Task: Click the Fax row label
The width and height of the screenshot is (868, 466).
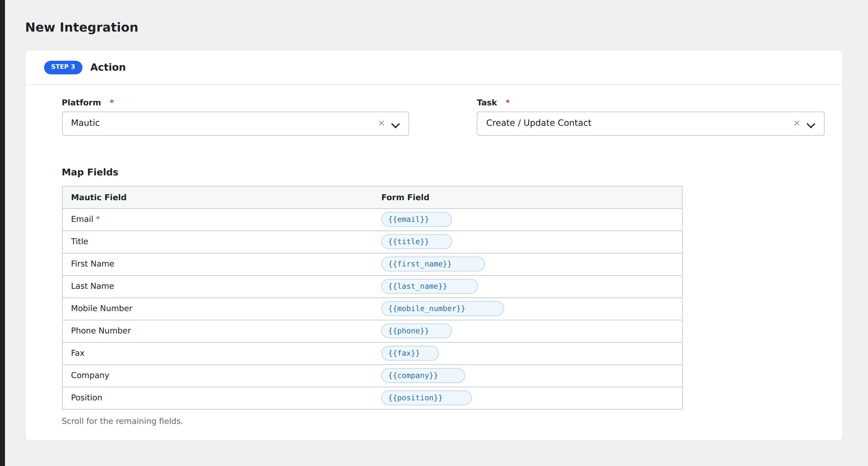Action: click(x=77, y=353)
